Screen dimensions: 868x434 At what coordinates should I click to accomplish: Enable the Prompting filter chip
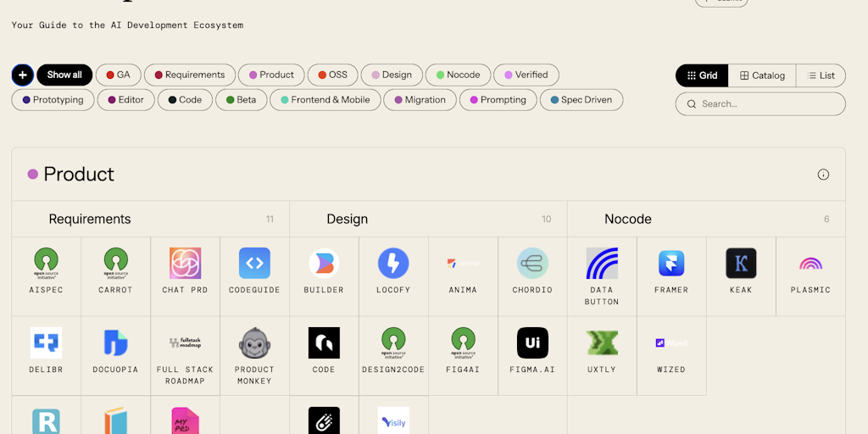coord(498,100)
